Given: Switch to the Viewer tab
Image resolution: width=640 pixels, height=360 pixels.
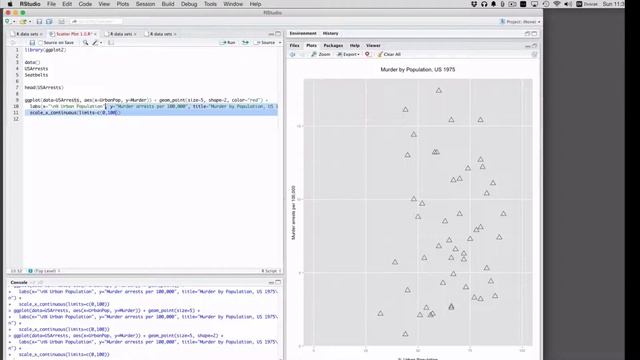Looking at the screenshot, I should coord(373,46).
